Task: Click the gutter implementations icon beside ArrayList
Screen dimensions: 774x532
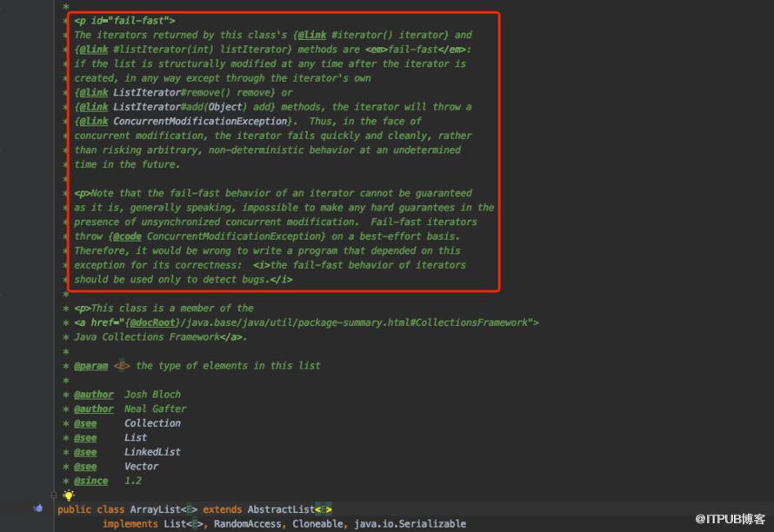Action: [x=38, y=508]
